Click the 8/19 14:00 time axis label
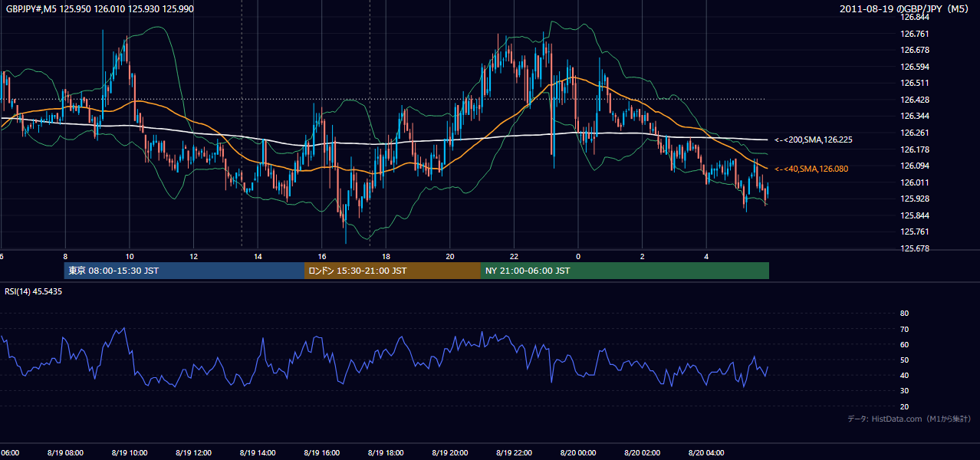The width and height of the screenshot is (980, 460). click(x=258, y=453)
